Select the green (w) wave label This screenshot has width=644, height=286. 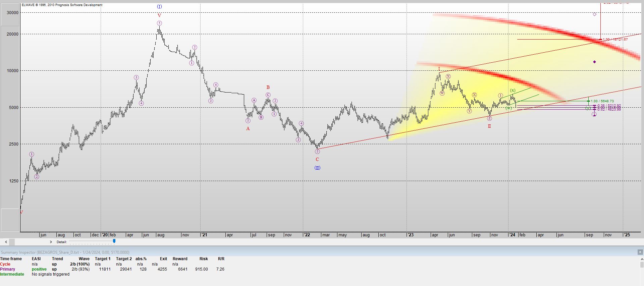509,108
